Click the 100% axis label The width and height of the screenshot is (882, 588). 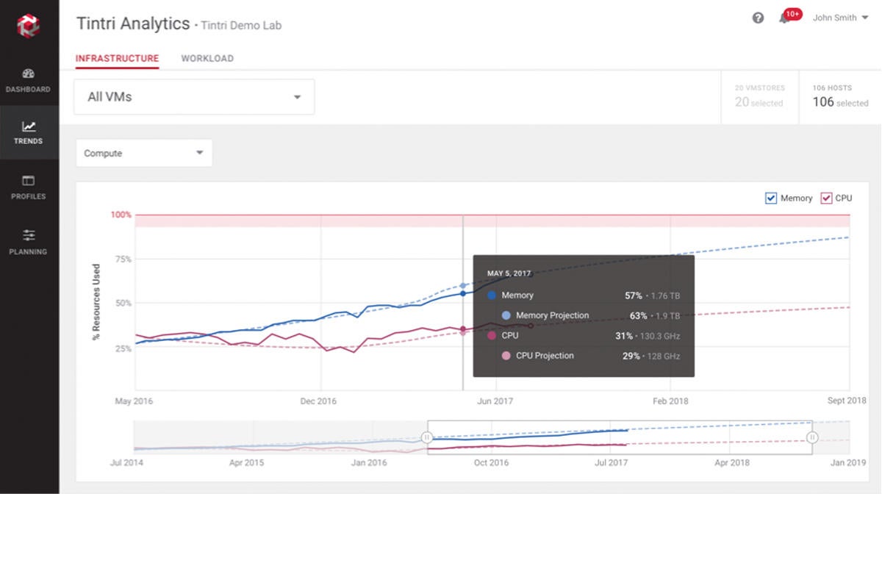pos(121,215)
